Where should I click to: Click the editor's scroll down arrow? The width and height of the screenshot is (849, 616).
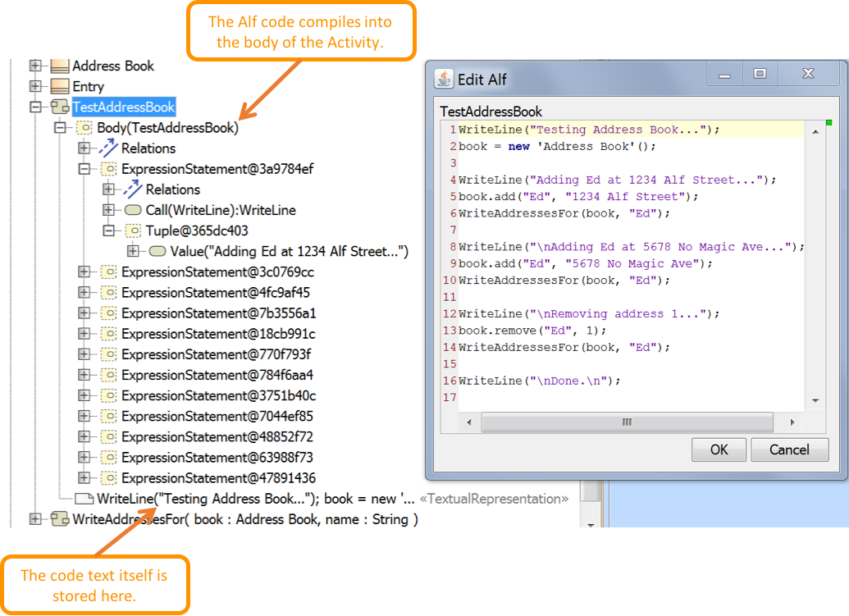click(x=815, y=400)
